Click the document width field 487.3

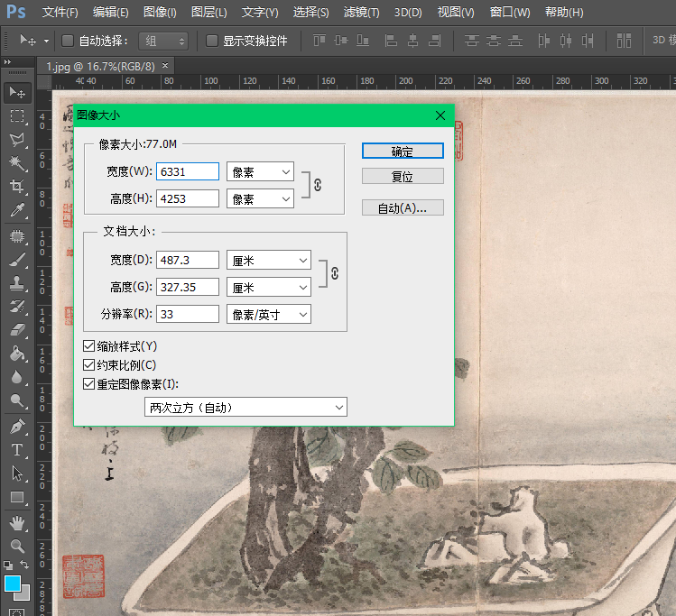point(188,260)
